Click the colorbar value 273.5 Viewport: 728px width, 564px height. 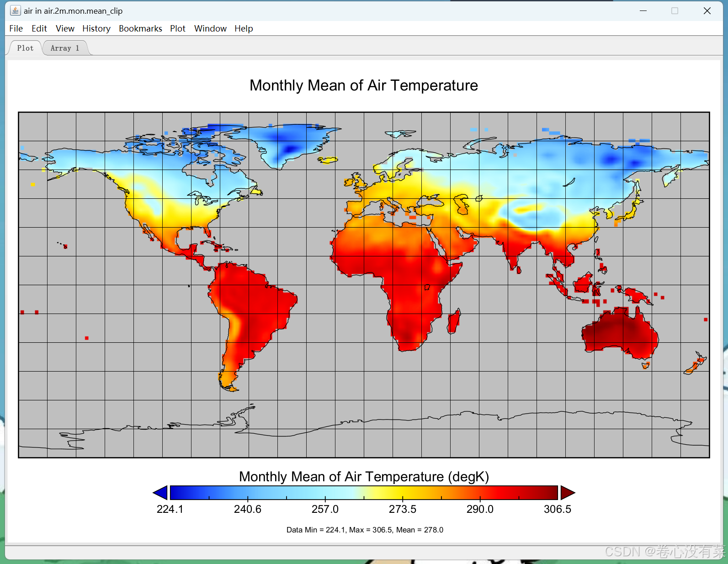(403, 509)
